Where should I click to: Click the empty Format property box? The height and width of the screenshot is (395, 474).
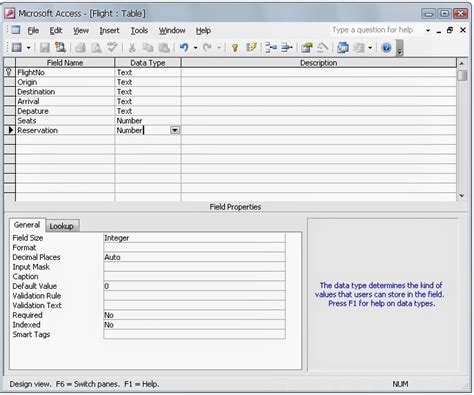194,247
